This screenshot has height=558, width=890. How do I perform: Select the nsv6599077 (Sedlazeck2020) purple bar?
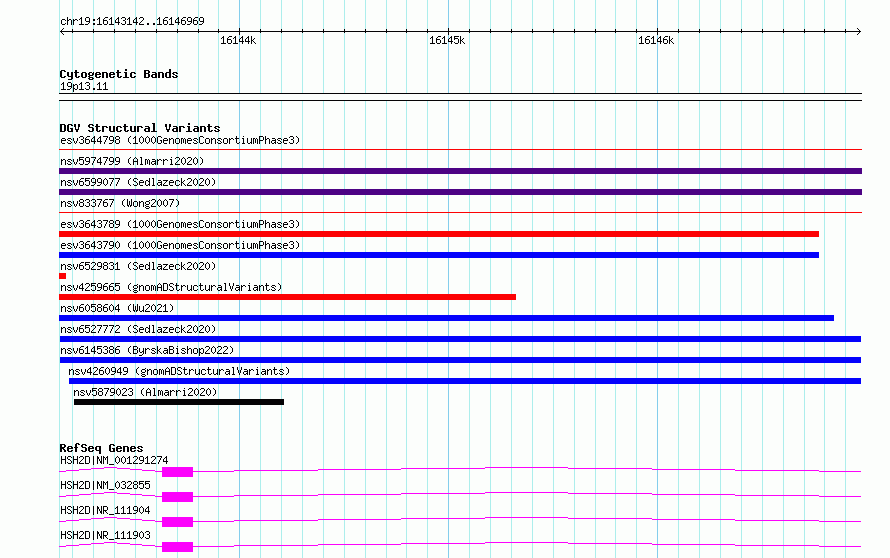click(x=460, y=192)
